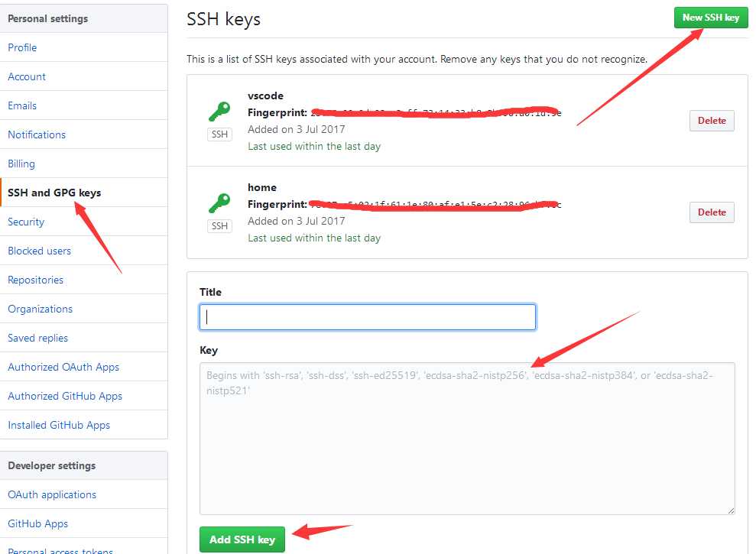Image resolution: width=756 pixels, height=554 pixels.
Task: Focus the Title input field
Action: 368,317
